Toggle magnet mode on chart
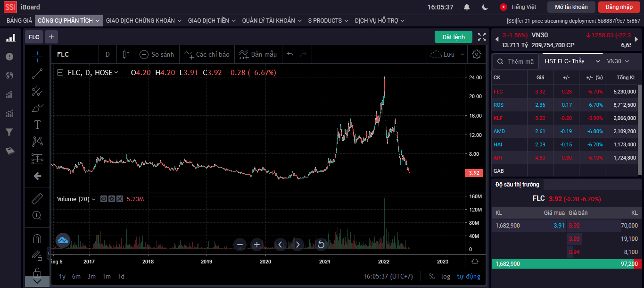 (37, 238)
